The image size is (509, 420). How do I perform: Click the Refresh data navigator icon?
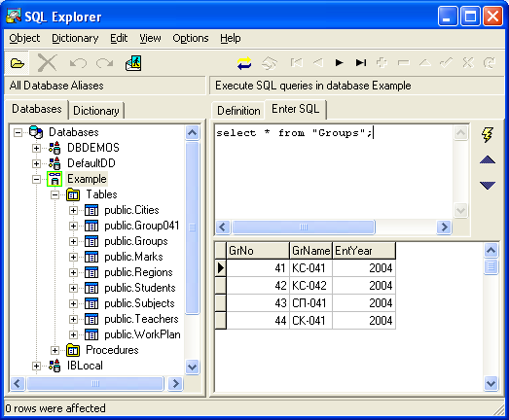490,62
